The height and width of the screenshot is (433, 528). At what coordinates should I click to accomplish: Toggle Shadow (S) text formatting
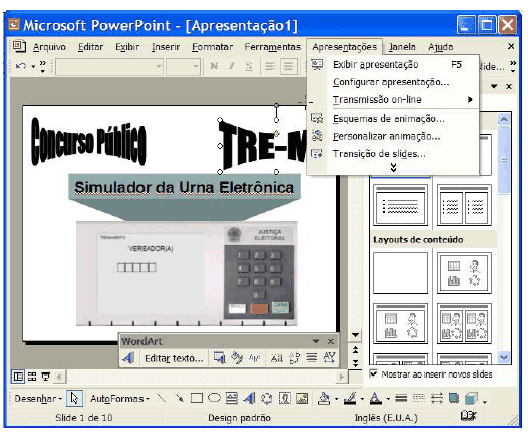click(249, 66)
